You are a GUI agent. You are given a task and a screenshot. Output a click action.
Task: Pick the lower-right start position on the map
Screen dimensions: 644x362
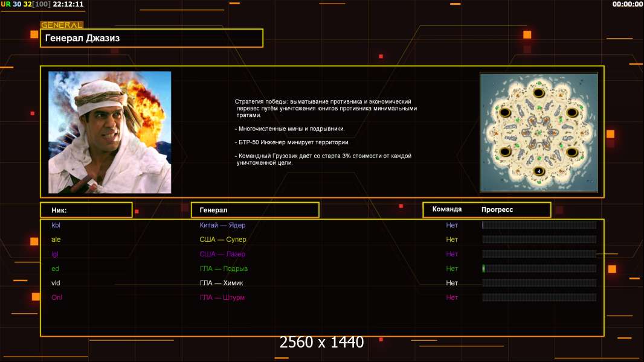pos(572,151)
